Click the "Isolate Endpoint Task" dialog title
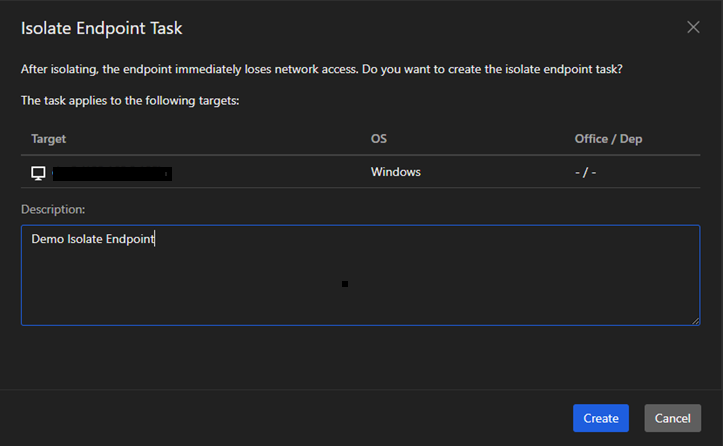Screen dimensions: 723x446 tap(102, 28)
